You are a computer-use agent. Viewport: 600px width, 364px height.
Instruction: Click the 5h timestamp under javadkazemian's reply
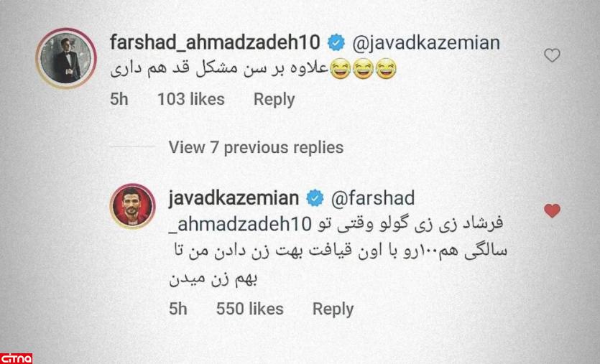(x=178, y=309)
